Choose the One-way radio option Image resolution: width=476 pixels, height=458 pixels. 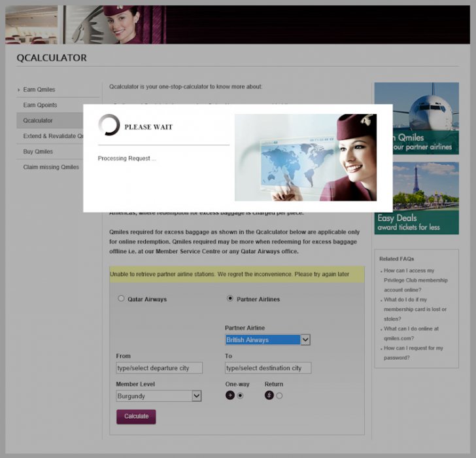click(x=241, y=396)
